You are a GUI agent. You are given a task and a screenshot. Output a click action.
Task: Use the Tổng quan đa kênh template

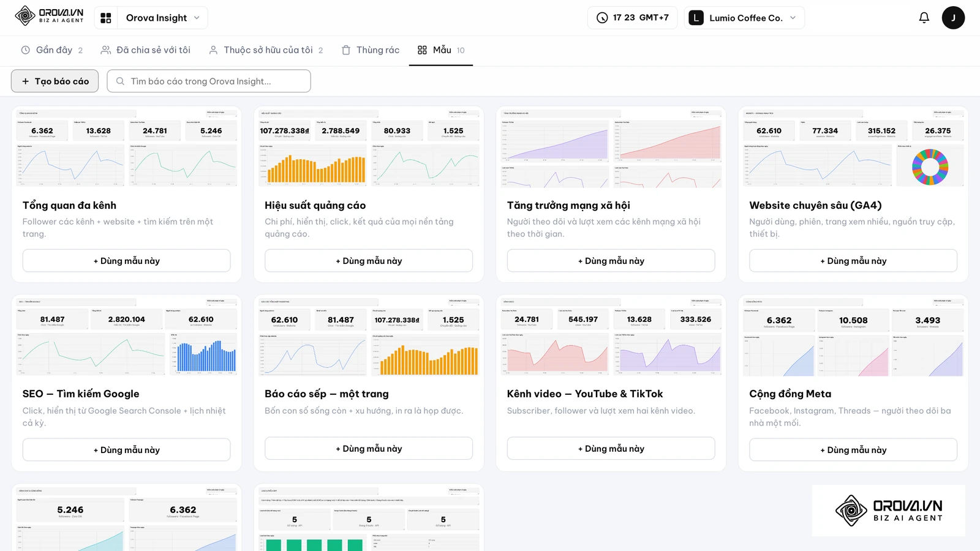[x=127, y=261]
